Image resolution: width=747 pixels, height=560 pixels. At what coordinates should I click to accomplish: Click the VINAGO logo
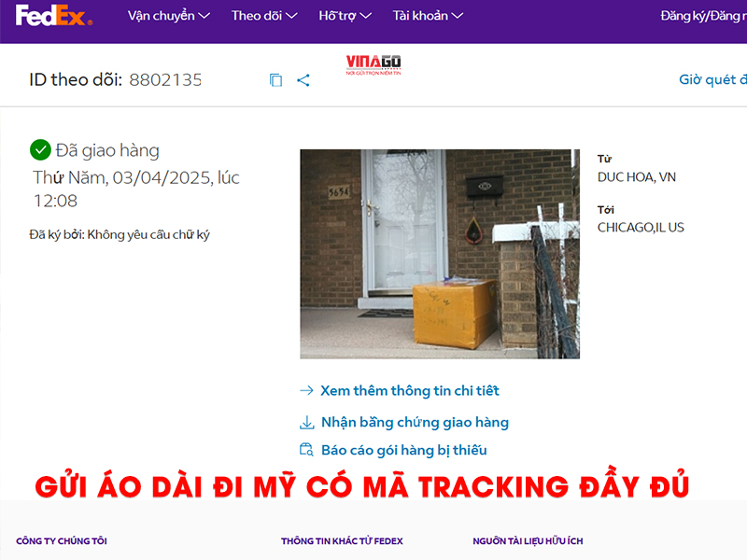[373, 65]
